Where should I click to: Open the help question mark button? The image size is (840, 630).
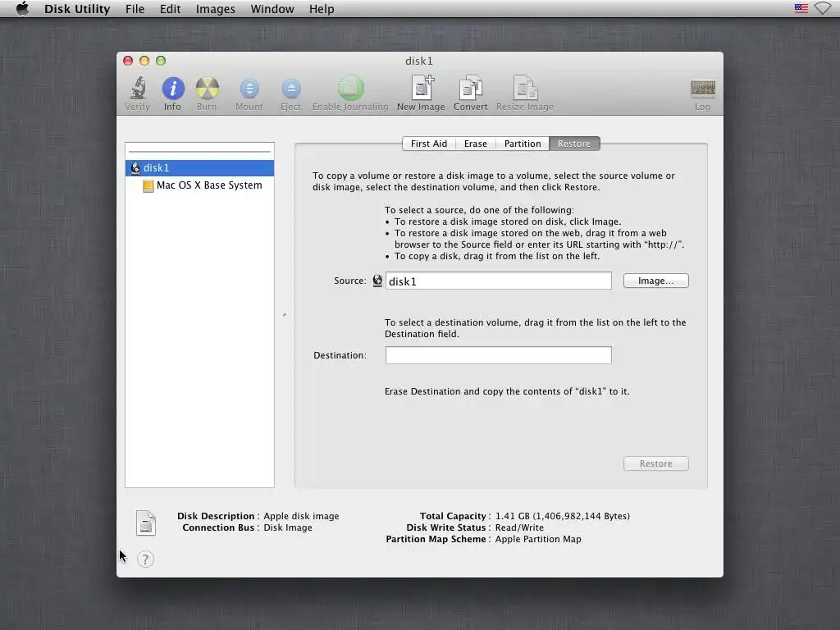coord(145,559)
